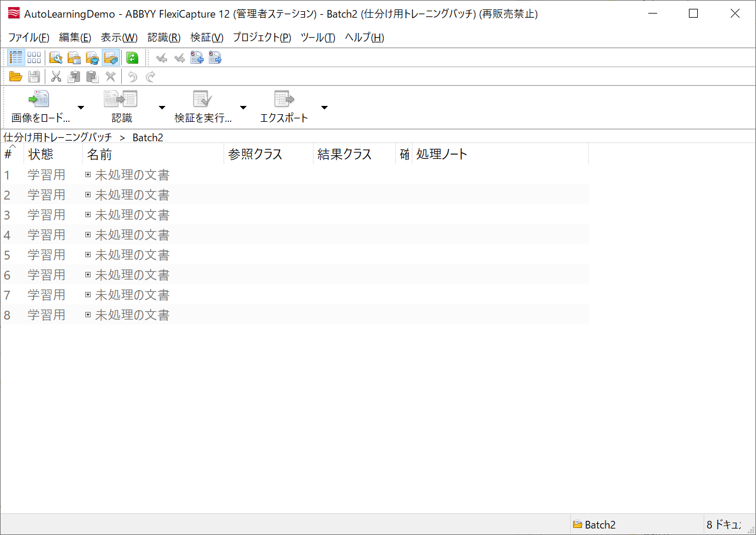
Task: Open the 編集(E) menu
Action: click(75, 38)
